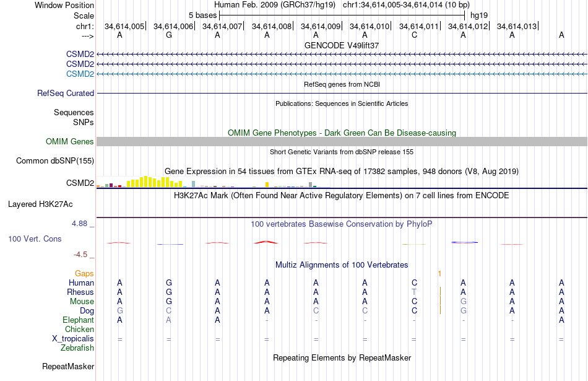588x381 pixels.
Task: Open the H3K27Ac Mark ENCODE track title
Action: click(341, 196)
